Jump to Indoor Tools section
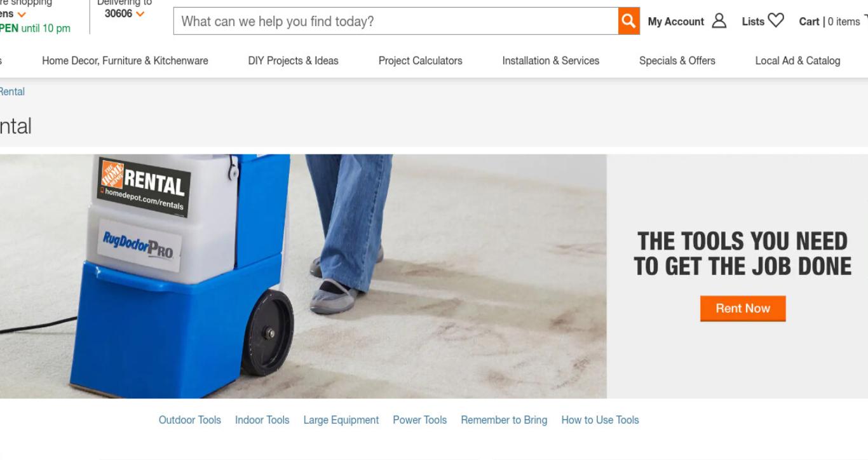868x460 pixels. (262, 420)
